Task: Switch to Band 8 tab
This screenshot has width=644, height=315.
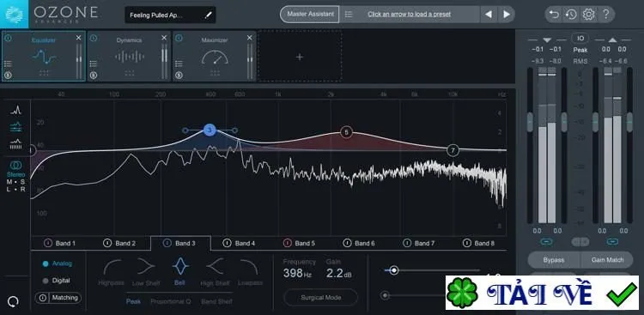Action: click(479, 243)
